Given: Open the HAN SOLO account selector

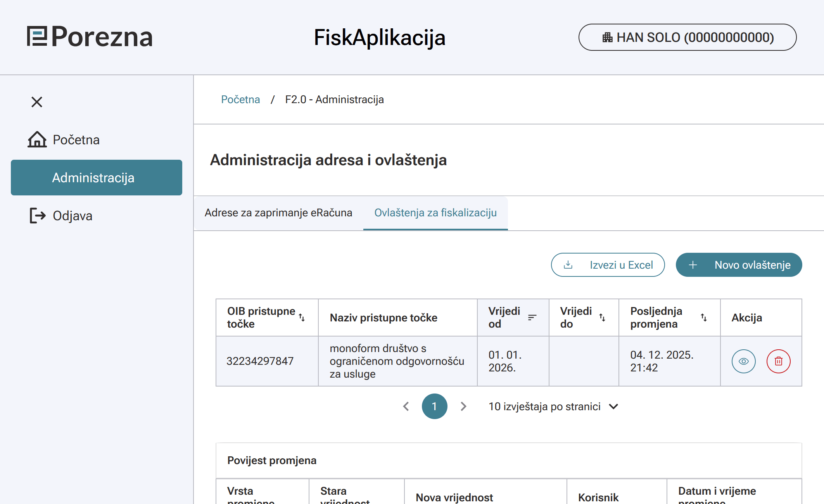Looking at the screenshot, I should 687,37.
